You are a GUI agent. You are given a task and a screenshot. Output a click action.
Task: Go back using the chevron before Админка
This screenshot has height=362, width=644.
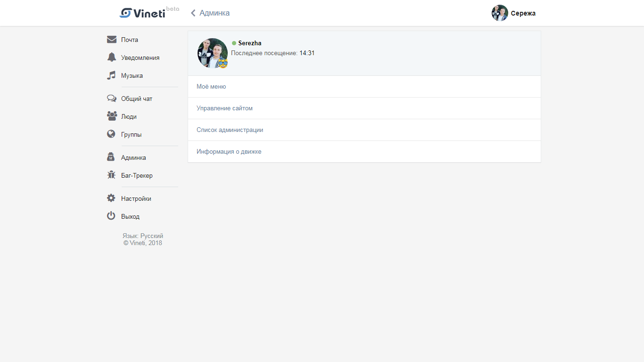(193, 13)
